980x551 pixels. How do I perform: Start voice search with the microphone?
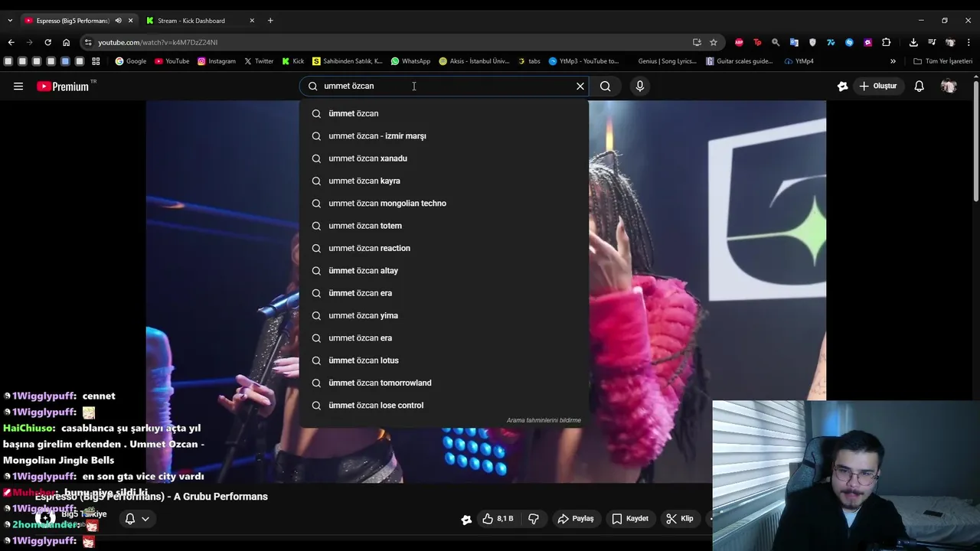coord(640,86)
